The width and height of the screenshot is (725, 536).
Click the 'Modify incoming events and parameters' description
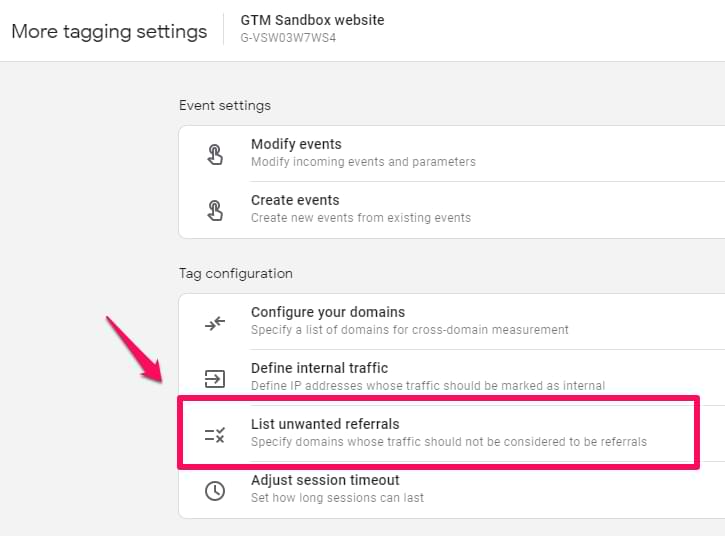coord(363,162)
